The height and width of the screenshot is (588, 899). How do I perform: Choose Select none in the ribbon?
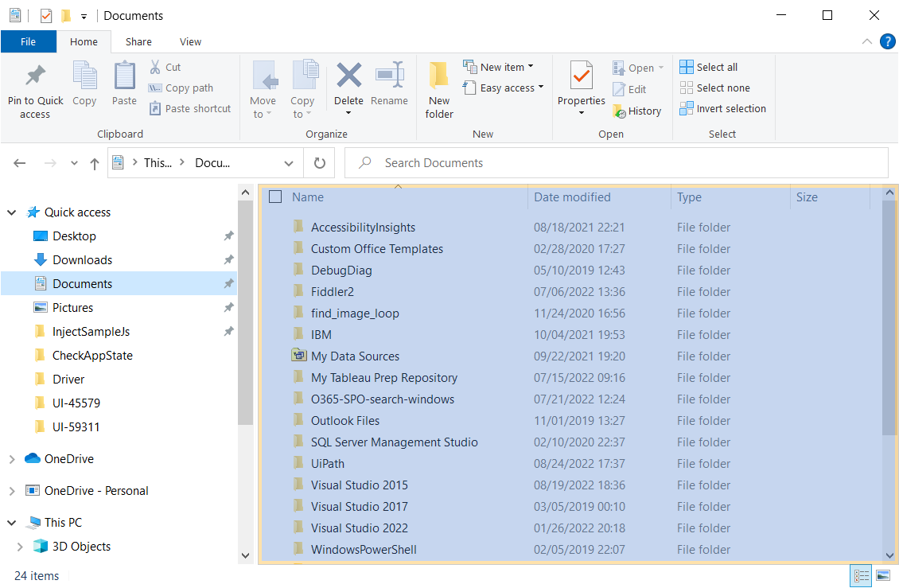(x=714, y=88)
